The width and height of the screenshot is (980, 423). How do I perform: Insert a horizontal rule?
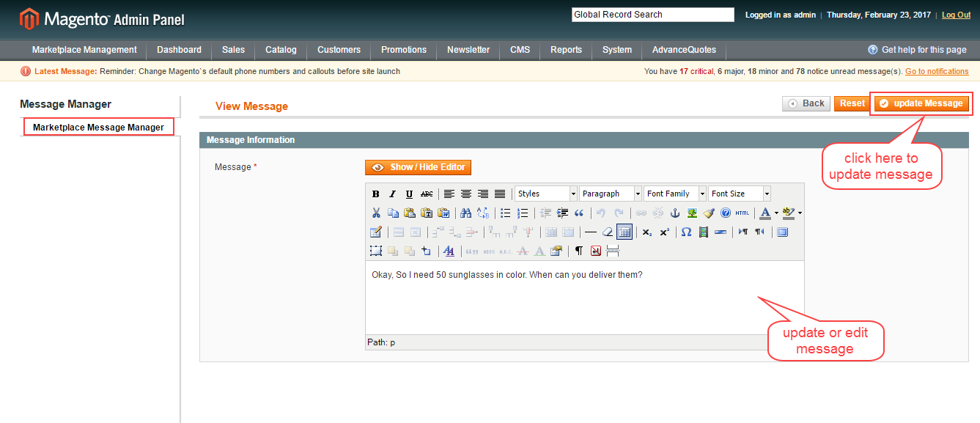click(x=590, y=232)
